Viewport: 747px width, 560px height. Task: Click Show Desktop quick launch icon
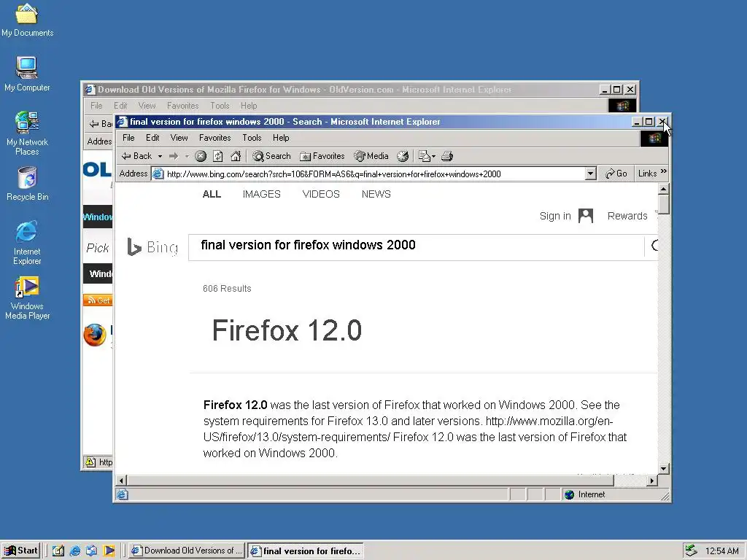coord(58,551)
